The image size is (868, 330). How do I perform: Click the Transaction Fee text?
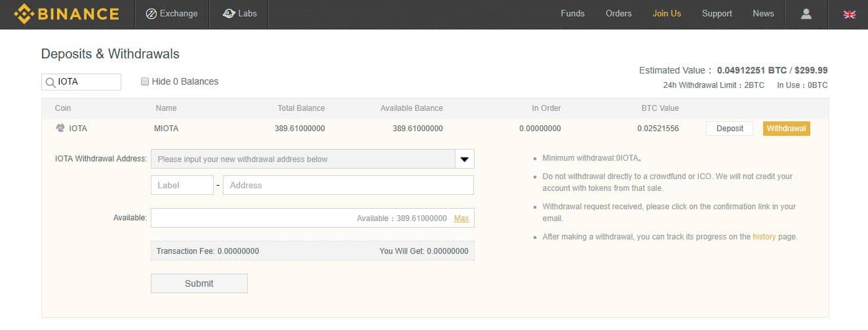click(208, 251)
